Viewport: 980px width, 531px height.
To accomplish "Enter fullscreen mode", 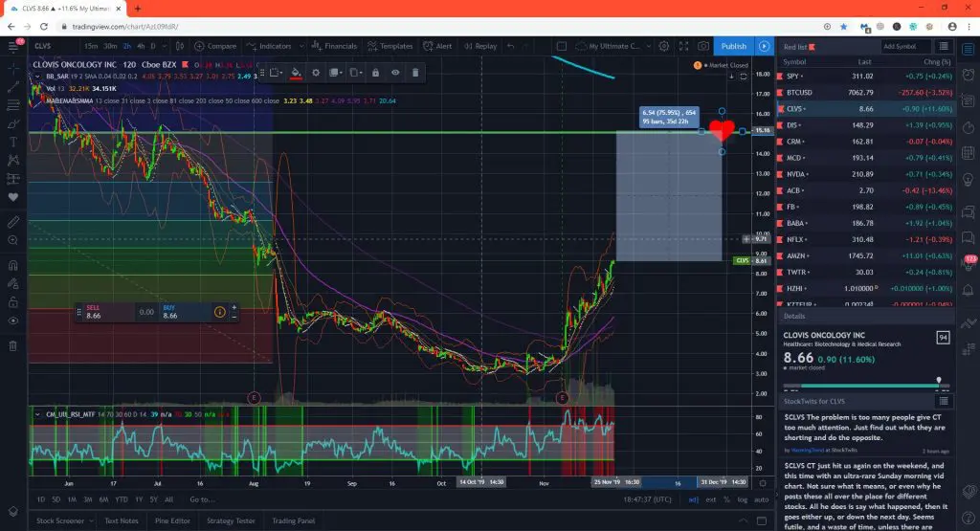I will (683, 46).
